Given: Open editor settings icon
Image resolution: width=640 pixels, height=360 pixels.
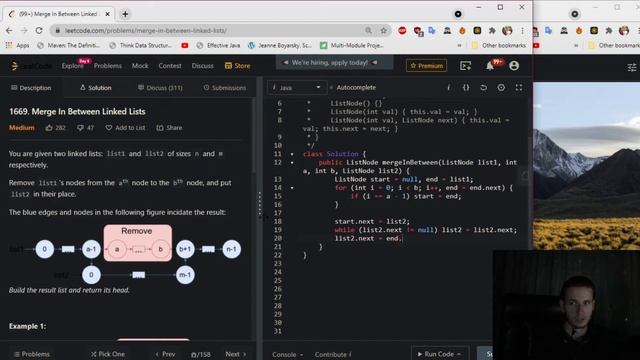Looking at the screenshot, I should point(501,87).
